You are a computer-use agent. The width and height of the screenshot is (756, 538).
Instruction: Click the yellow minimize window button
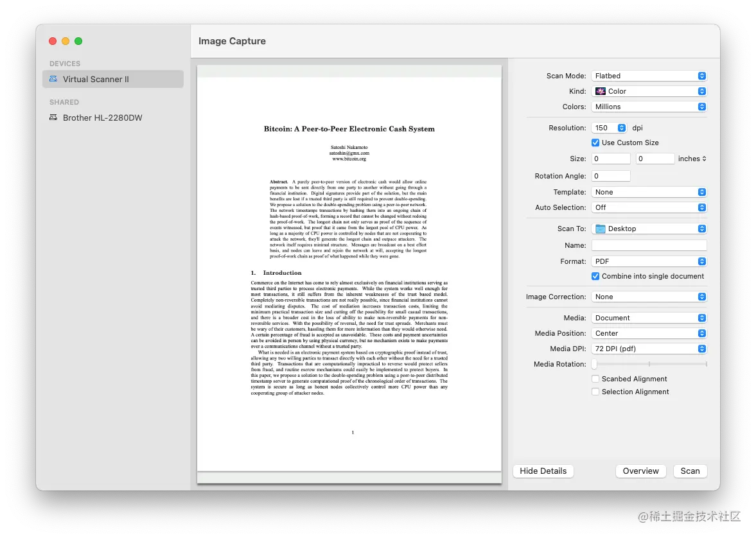click(x=66, y=41)
